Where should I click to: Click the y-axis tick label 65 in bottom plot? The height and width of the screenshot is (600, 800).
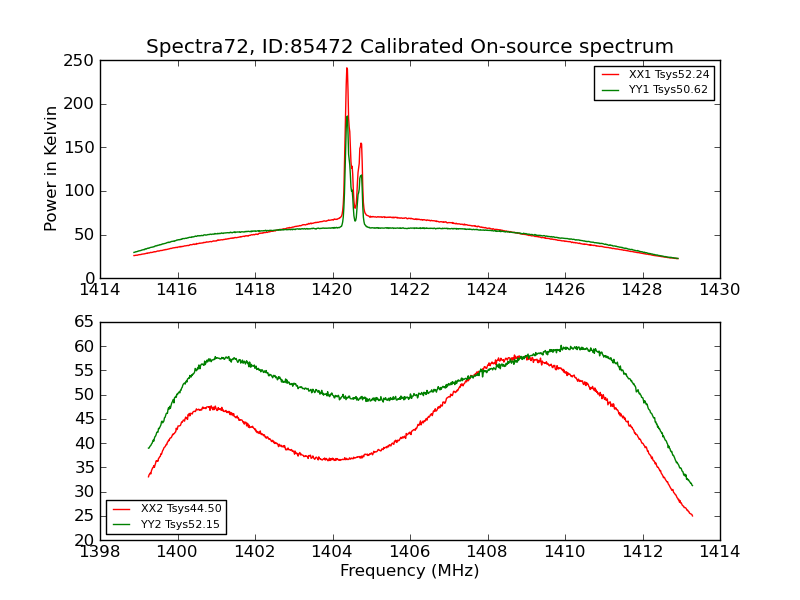coord(85,322)
